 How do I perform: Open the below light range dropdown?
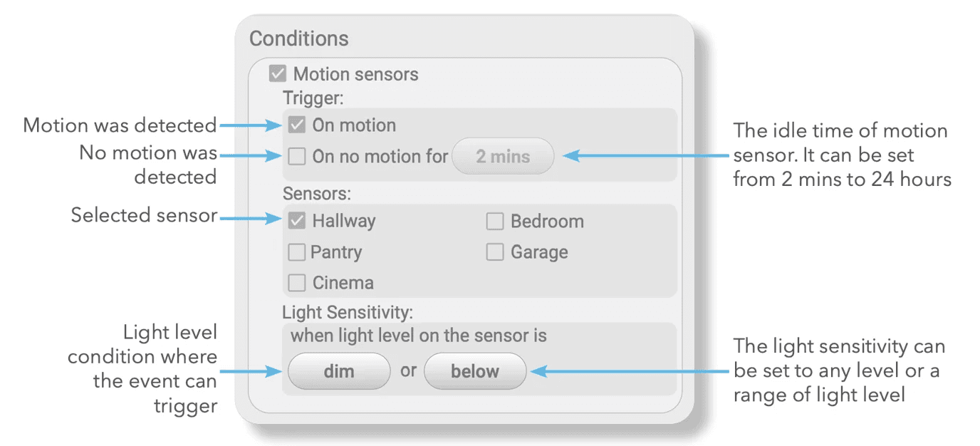[475, 371]
